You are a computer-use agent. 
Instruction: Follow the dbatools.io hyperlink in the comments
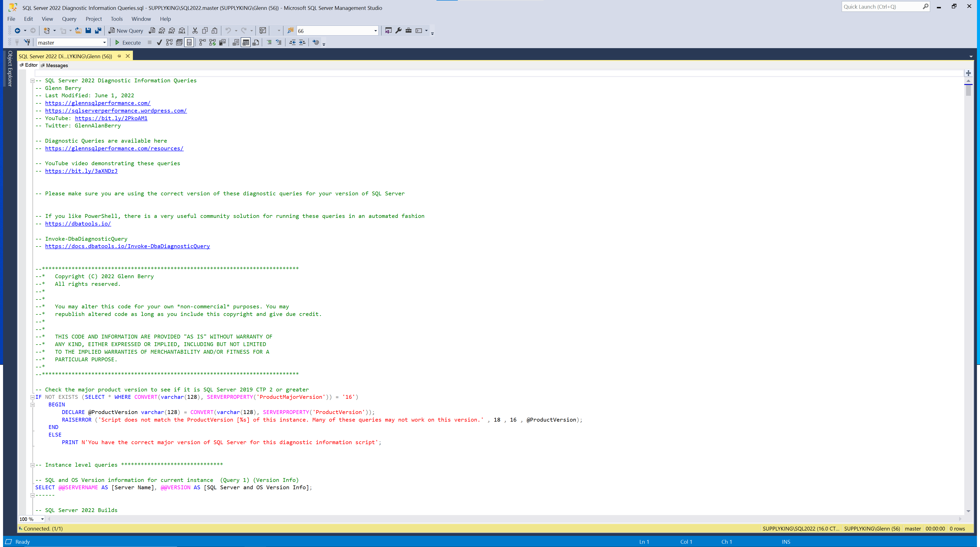[78, 223]
